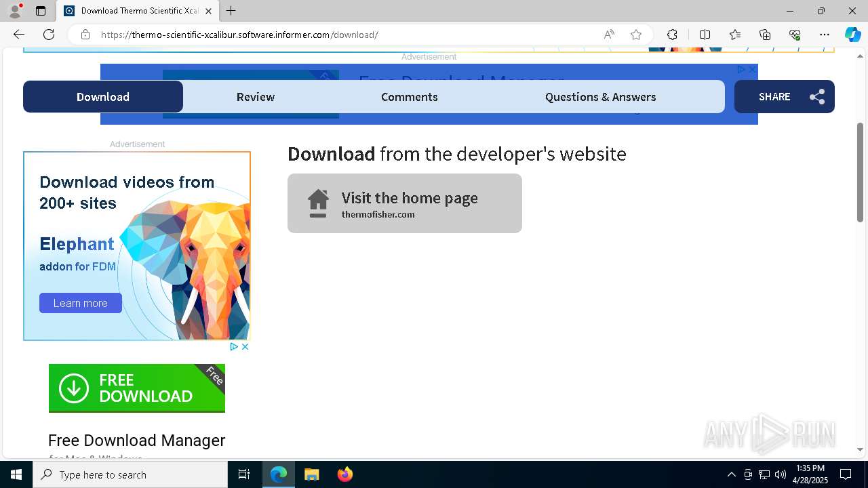Viewport: 868px width, 488px height.
Task: Open the Windows Start menu
Action: point(16,474)
